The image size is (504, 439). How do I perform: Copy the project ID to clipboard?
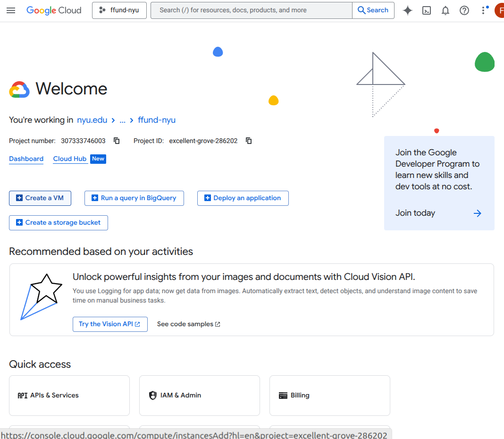click(x=249, y=141)
